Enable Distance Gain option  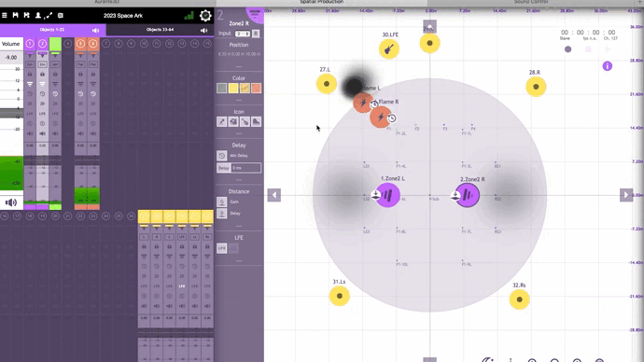pyautogui.click(x=222, y=202)
